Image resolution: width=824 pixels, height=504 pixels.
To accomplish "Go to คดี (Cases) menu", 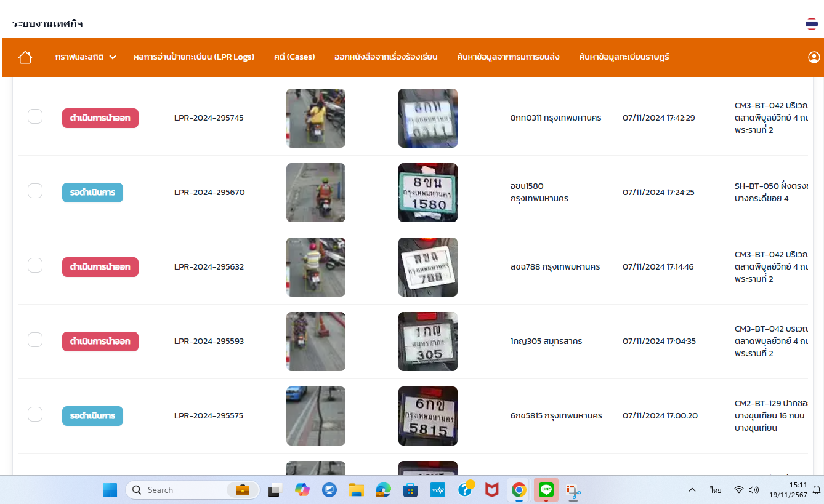I will (294, 57).
